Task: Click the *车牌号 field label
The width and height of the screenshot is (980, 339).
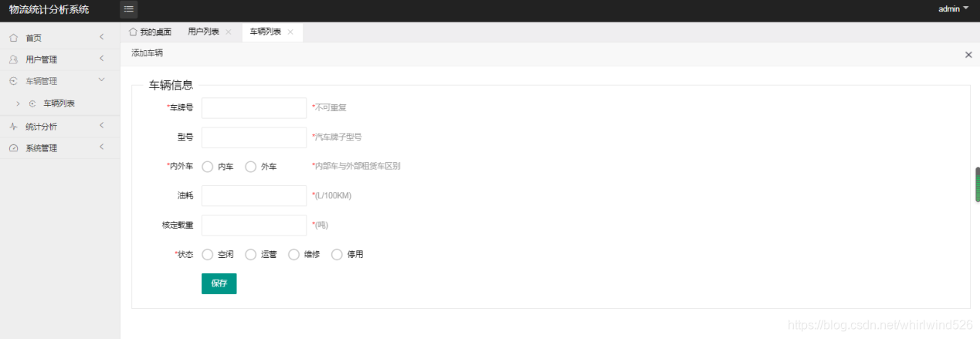Action: 180,107
